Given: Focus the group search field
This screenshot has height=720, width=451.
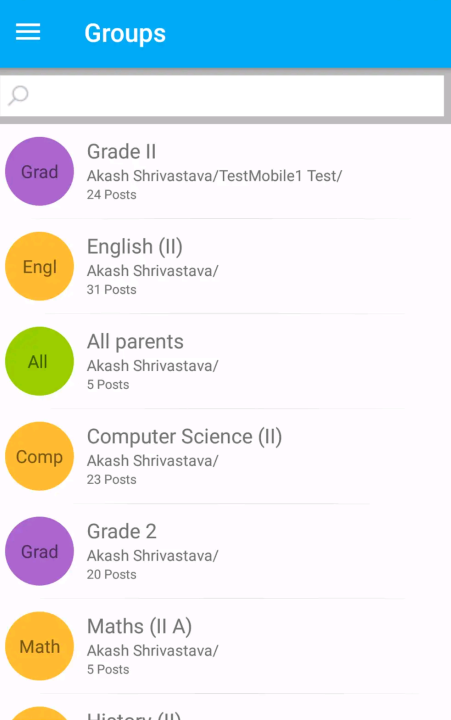Looking at the screenshot, I should [x=222, y=96].
